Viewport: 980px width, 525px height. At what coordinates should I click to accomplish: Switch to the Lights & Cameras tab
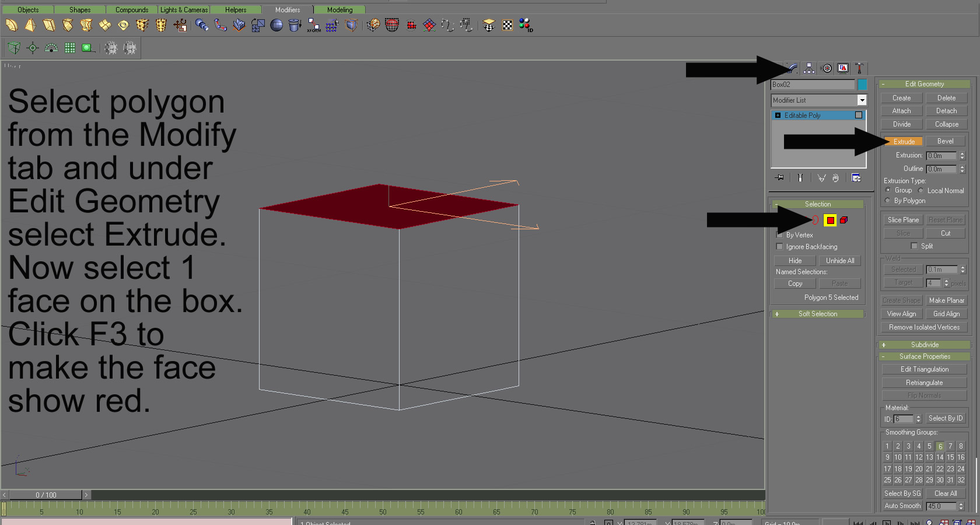tap(184, 10)
